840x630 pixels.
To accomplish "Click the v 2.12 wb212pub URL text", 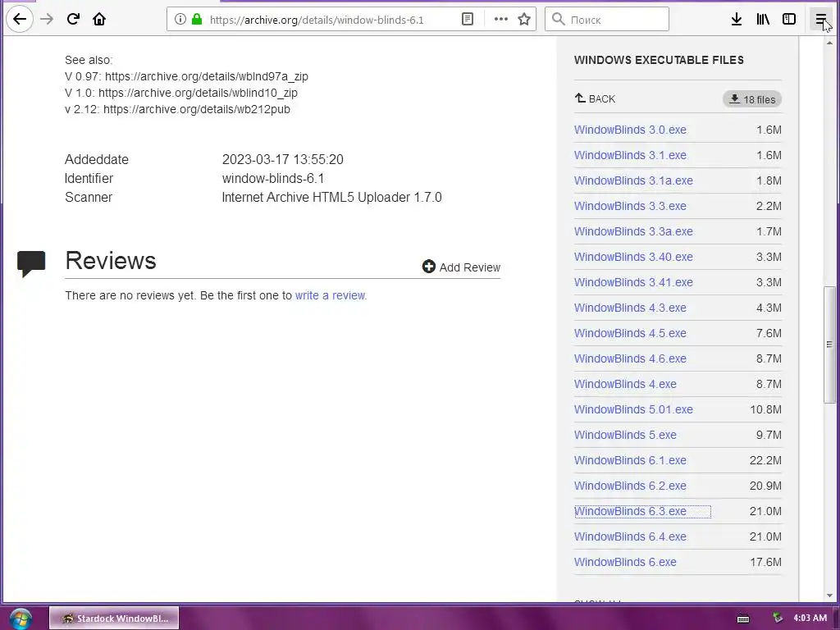I will pyautogui.click(x=197, y=109).
